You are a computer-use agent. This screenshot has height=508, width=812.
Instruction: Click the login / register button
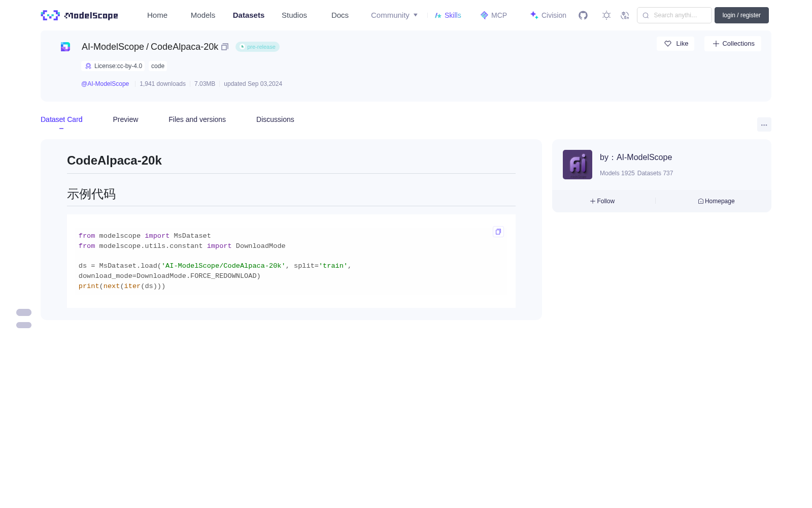tap(741, 15)
